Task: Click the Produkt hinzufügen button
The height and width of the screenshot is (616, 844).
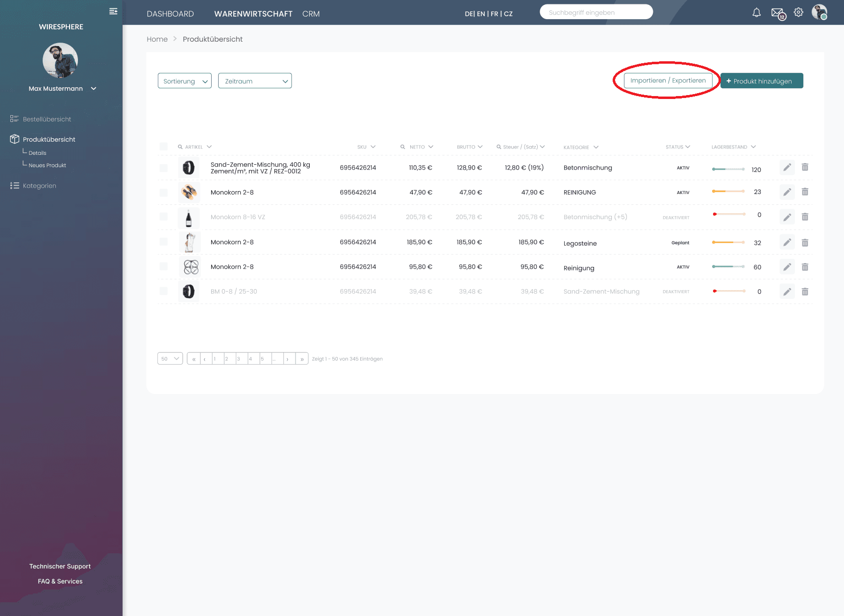Action: click(762, 81)
